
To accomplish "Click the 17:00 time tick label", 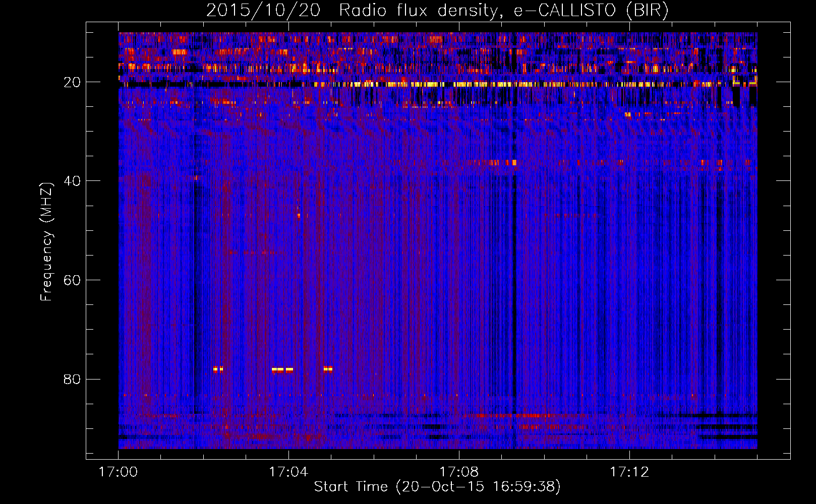I will tap(118, 472).
